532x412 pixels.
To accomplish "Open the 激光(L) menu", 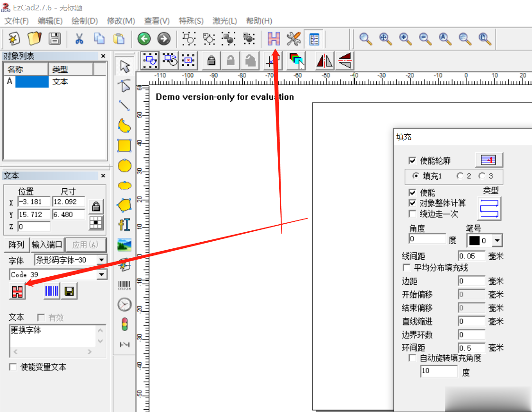I will click(225, 21).
